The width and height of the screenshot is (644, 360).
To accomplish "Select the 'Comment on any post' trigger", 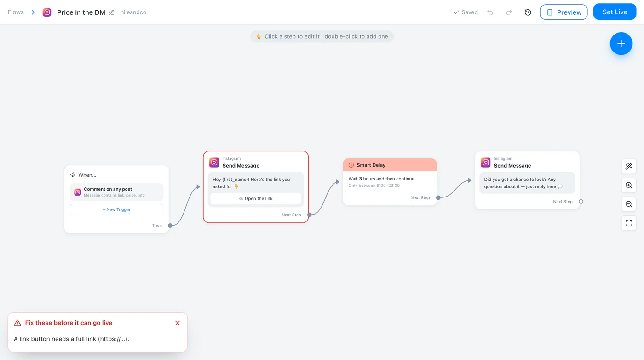I will [x=116, y=192].
